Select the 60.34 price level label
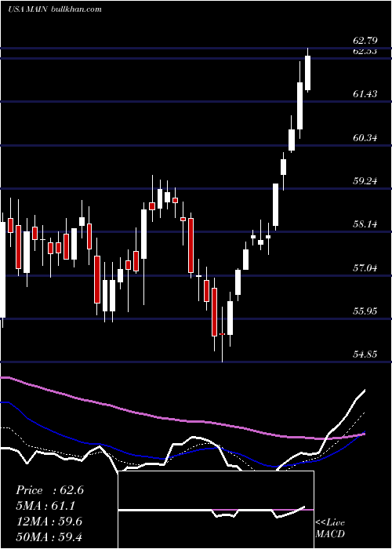 365,137
